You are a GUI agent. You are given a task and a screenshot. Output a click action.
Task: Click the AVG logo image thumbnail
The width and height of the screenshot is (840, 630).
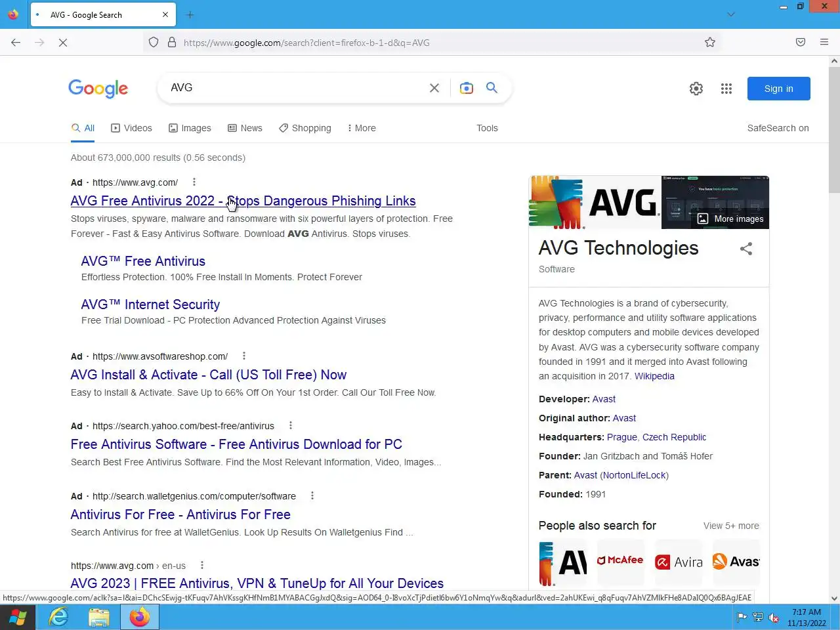[x=595, y=202]
